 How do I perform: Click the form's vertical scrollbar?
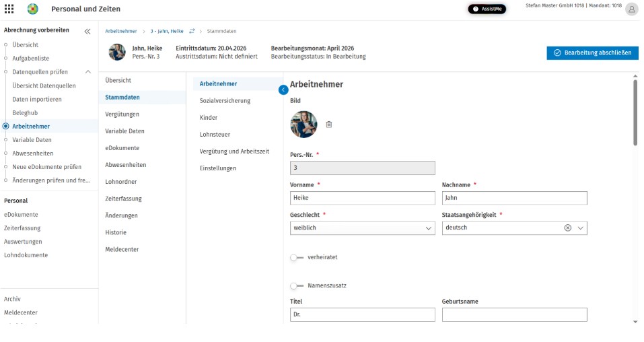[635, 112]
